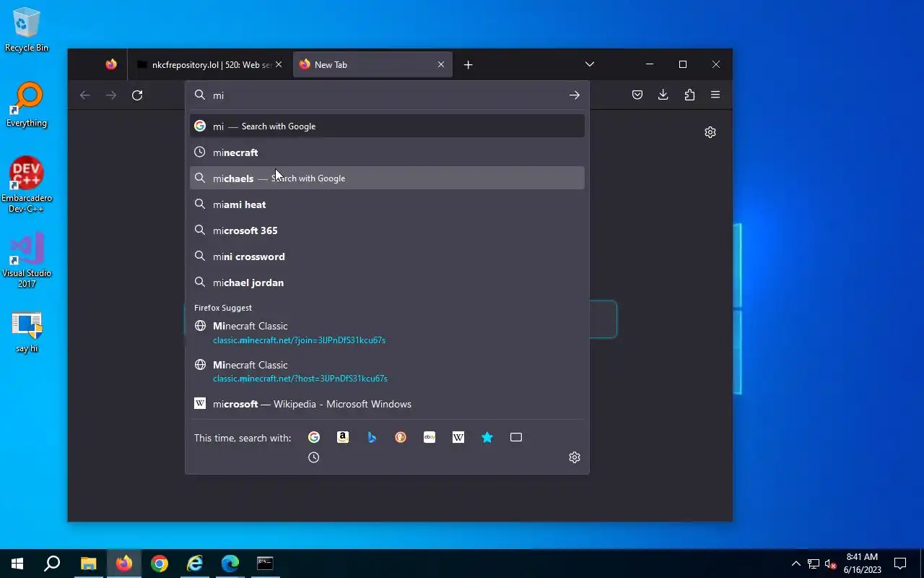Viewport: 924px width, 578px height.
Task: Reload the current page
Action: click(x=137, y=95)
